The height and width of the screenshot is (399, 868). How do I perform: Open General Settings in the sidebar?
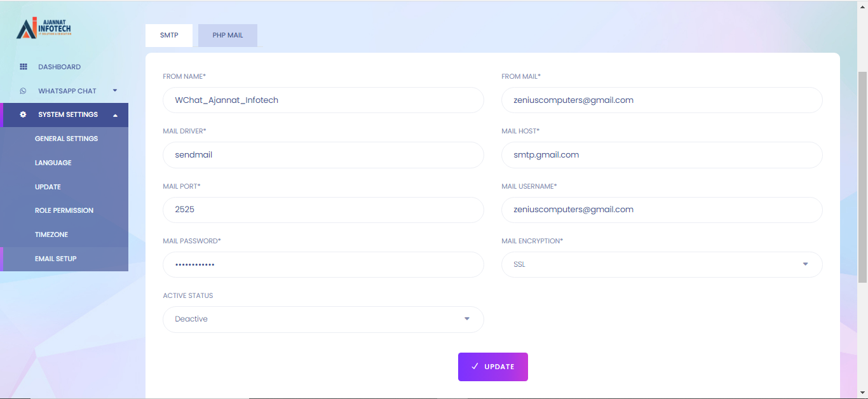[x=66, y=139]
